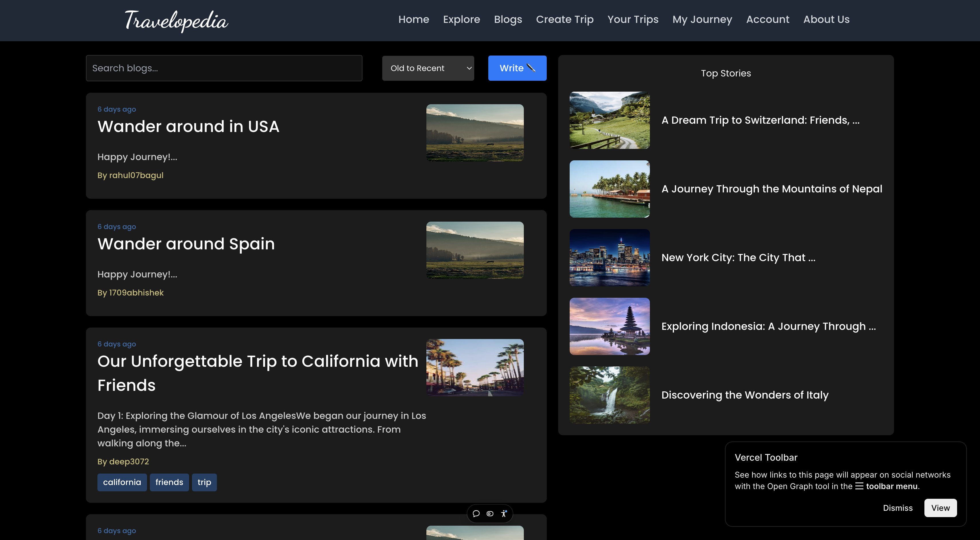Click the Vercel Toolbar popup title
The width and height of the screenshot is (980, 540).
766,458
